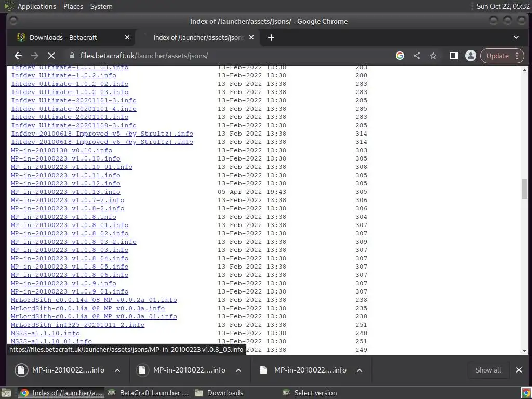Click the scrollbar down arrow
532x399 pixels.
pyautogui.click(x=525, y=351)
